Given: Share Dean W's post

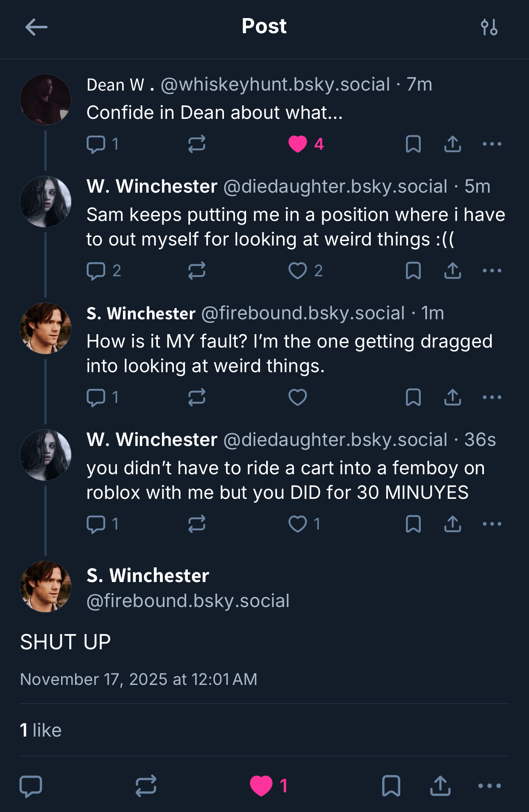Looking at the screenshot, I should (453, 144).
